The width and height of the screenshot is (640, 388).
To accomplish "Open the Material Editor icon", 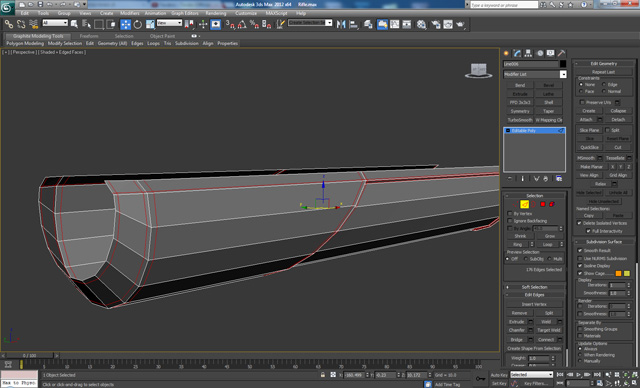I will pyautogui.click(x=421, y=24).
